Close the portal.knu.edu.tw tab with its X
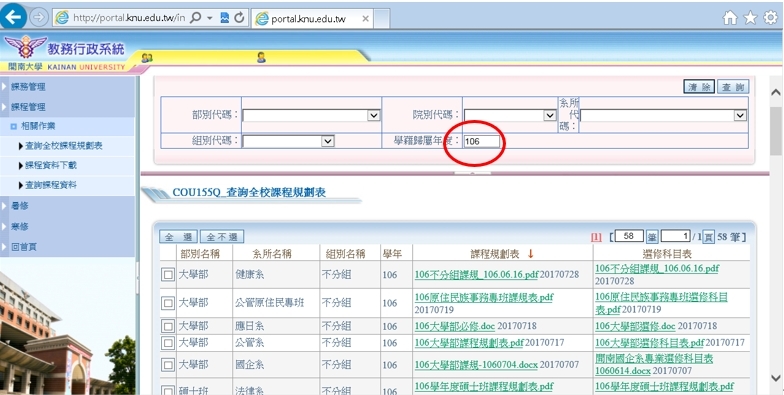 coord(366,19)
